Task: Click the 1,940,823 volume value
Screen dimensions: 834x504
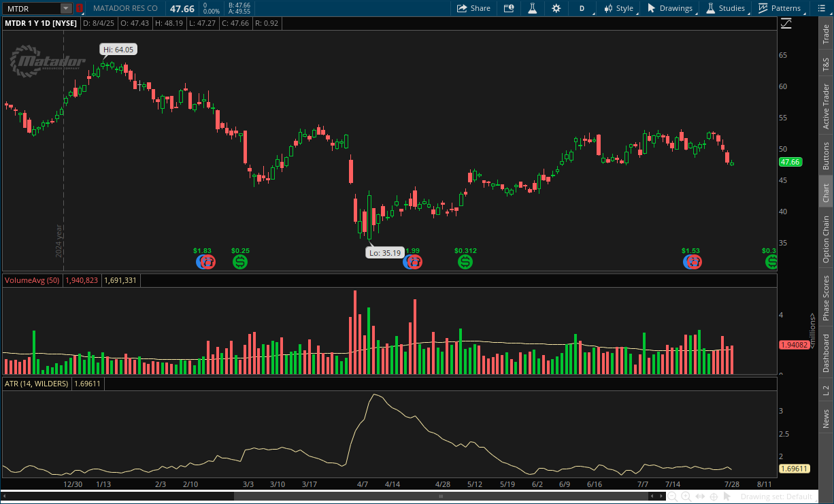Action: (x=82, y=280)
